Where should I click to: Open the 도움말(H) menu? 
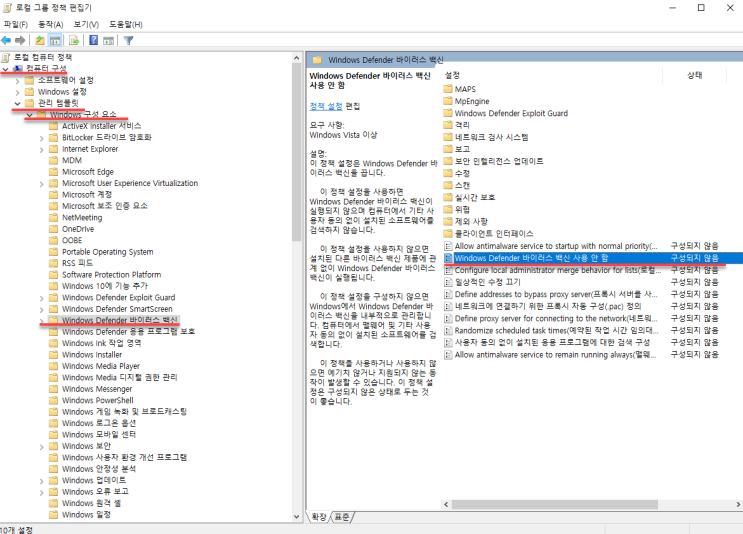tap(126, 24)
